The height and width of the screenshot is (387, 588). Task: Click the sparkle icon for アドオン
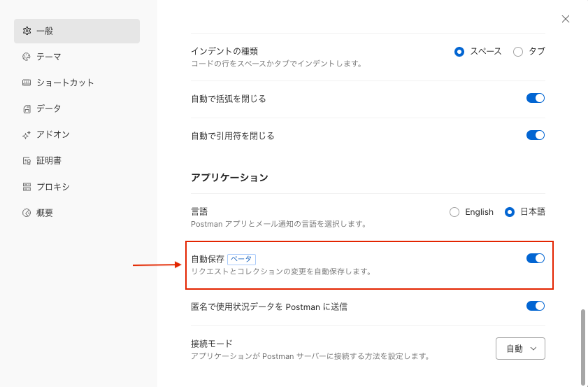pos(27,135)
